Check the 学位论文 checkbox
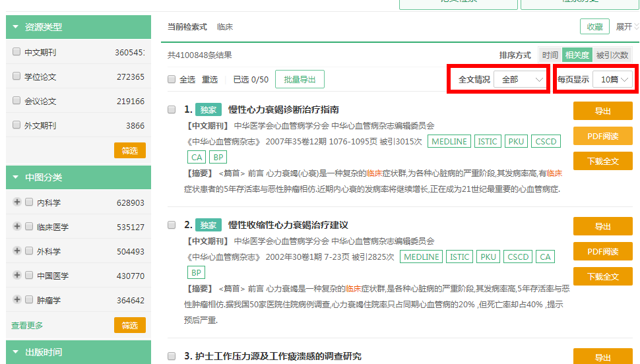The height and width of the screenshot is (364, 640). click(x=16, y=76)
